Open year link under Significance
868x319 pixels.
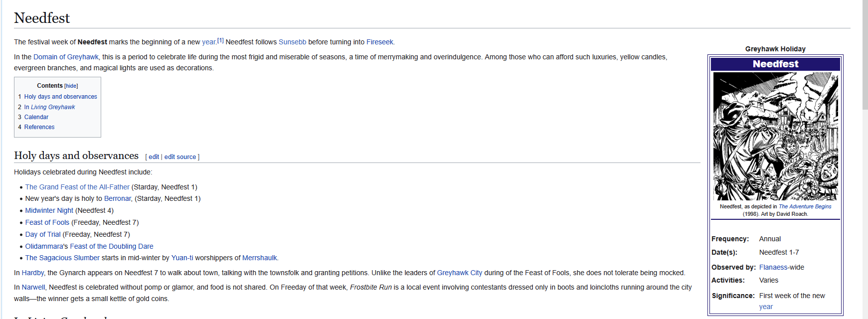click(x=766, y=307)
